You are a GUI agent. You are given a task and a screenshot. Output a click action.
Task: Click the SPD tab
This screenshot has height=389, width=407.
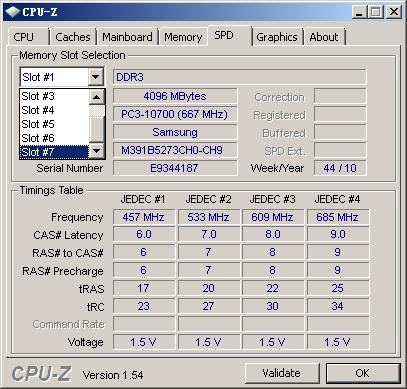tap(229, 35)
